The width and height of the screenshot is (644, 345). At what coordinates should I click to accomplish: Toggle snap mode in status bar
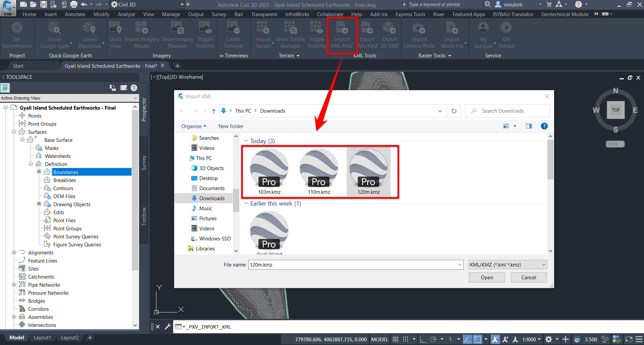[x=406, y=339]
